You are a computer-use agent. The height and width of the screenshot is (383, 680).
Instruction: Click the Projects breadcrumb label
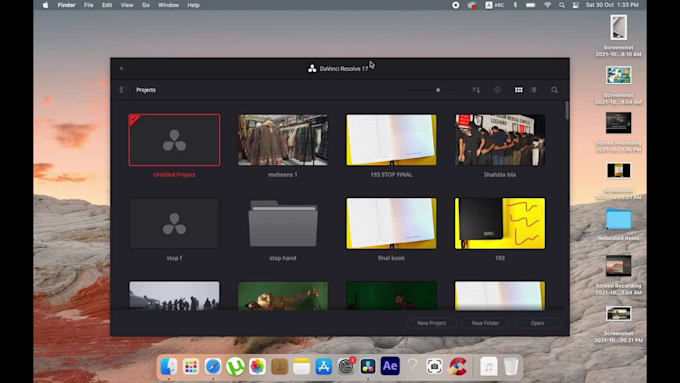coord(146,90)
